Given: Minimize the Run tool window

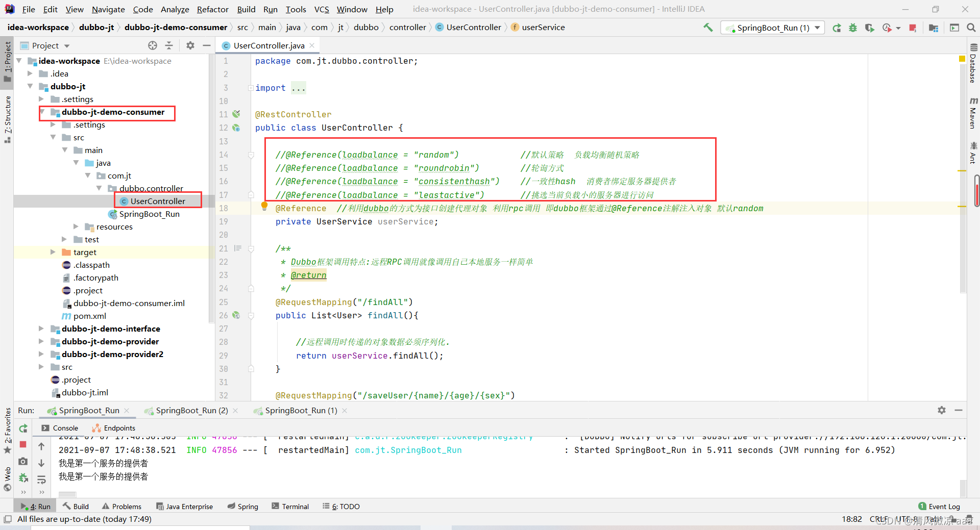Looking at the screenshot, I should pyautogui.click(x=959, y=410).
